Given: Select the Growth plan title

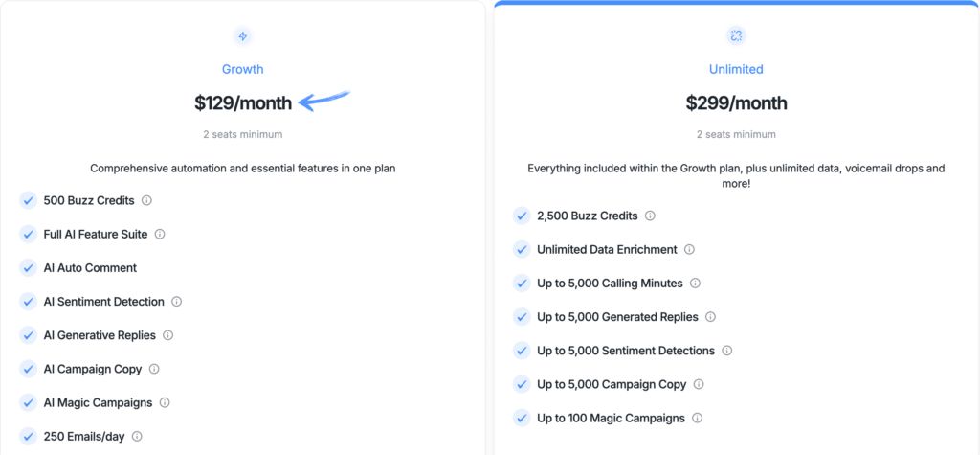Looking at the screenshot, I should (x=243, y=69).
